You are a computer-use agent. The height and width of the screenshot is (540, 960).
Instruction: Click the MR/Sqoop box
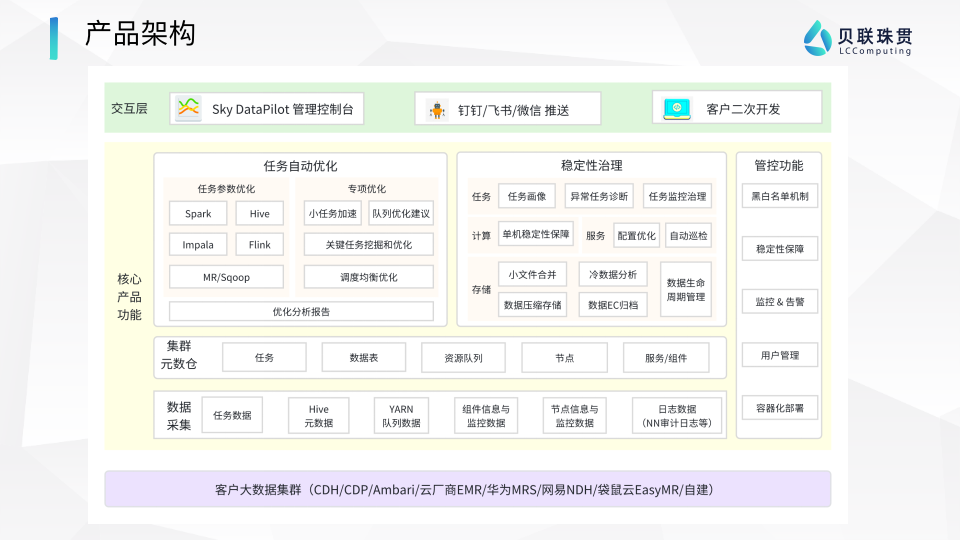[227, 277]
